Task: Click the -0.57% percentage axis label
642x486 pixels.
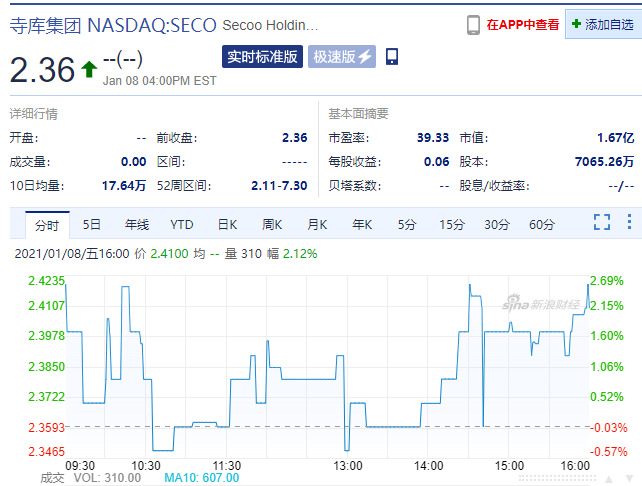Action: (x=608, y=452)
